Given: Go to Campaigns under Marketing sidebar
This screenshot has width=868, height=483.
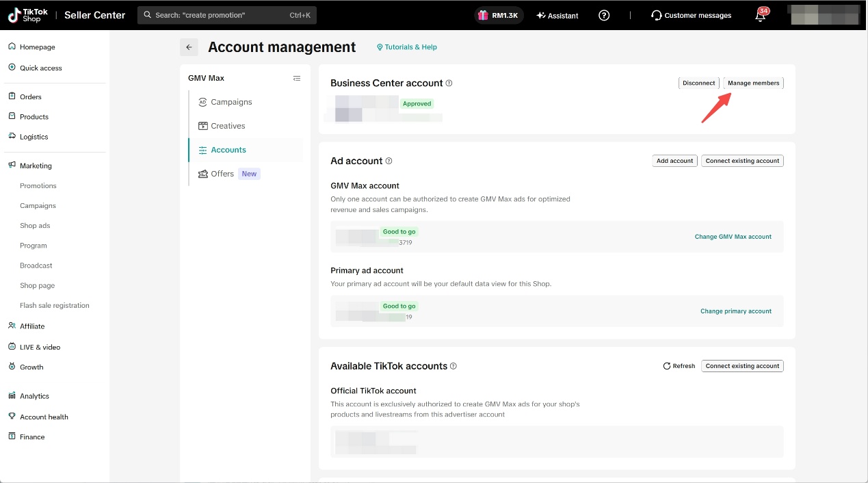Looking at the screenshot, I should [38, 205].
